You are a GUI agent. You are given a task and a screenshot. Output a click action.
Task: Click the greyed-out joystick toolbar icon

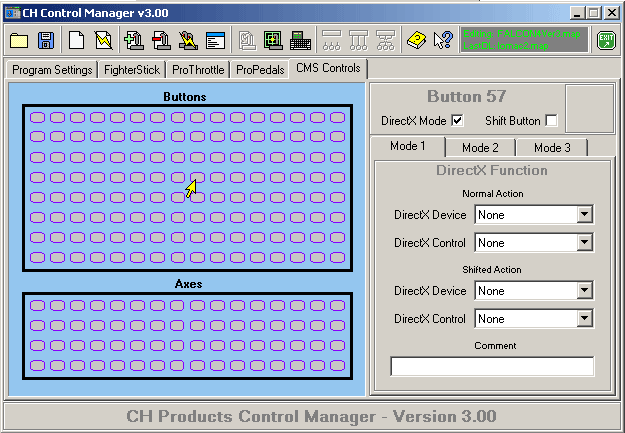coord(248,41)
